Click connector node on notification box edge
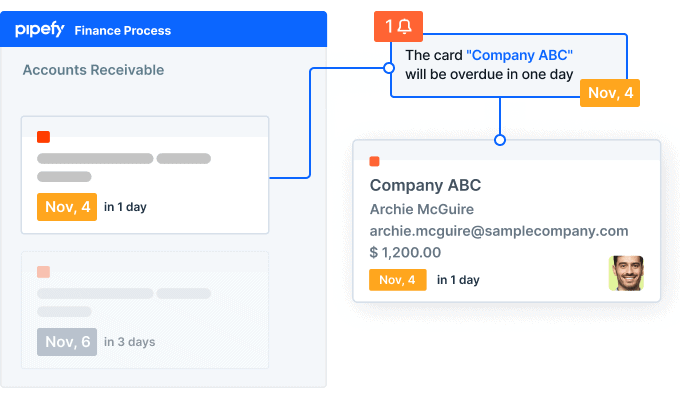680x400 pixels. 389,68
